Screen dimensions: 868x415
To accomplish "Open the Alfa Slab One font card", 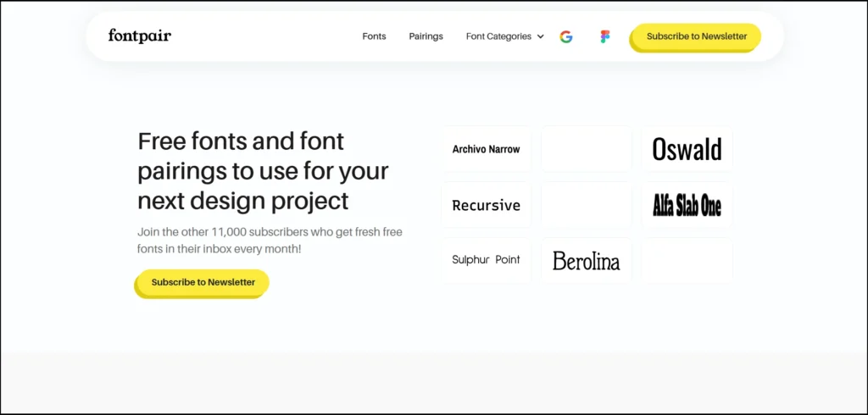I will click(x=687, y=205).
